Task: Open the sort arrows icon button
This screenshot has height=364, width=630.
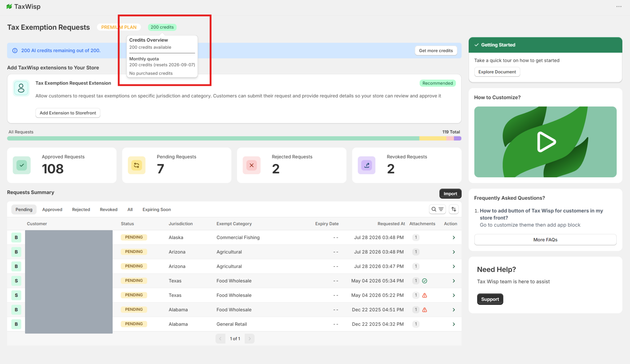Action: click(454, 209)
